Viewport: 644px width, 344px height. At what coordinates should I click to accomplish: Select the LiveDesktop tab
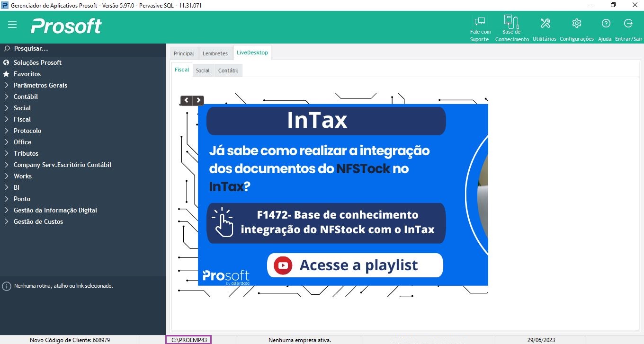(x=252, y=53)
